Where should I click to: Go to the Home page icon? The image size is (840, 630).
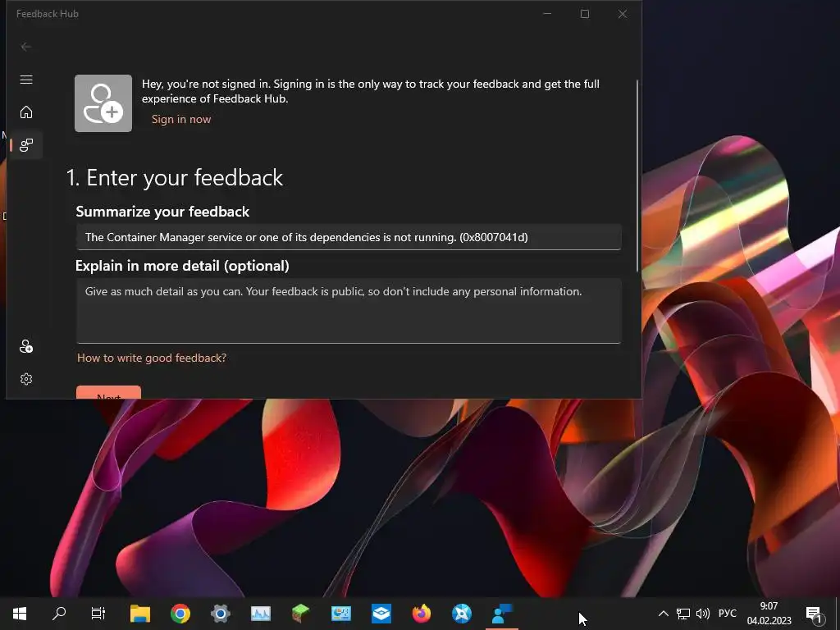[26, 112]
